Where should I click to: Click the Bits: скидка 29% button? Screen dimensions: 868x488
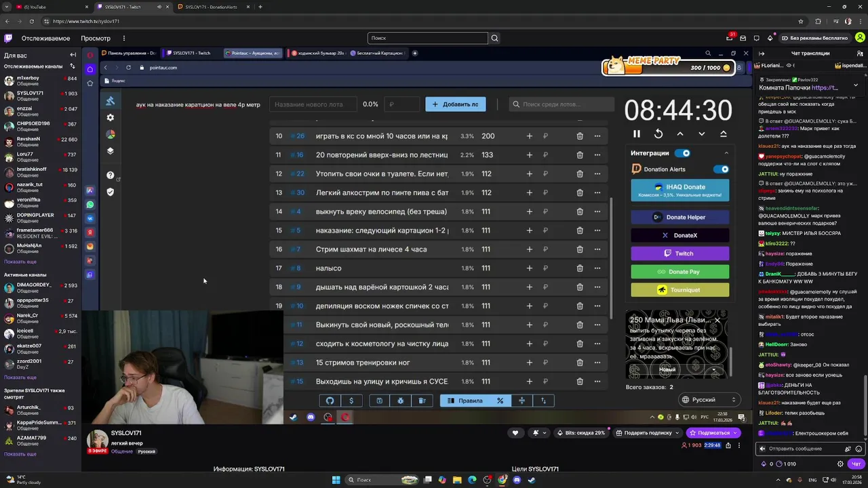(x=581, y=433)
